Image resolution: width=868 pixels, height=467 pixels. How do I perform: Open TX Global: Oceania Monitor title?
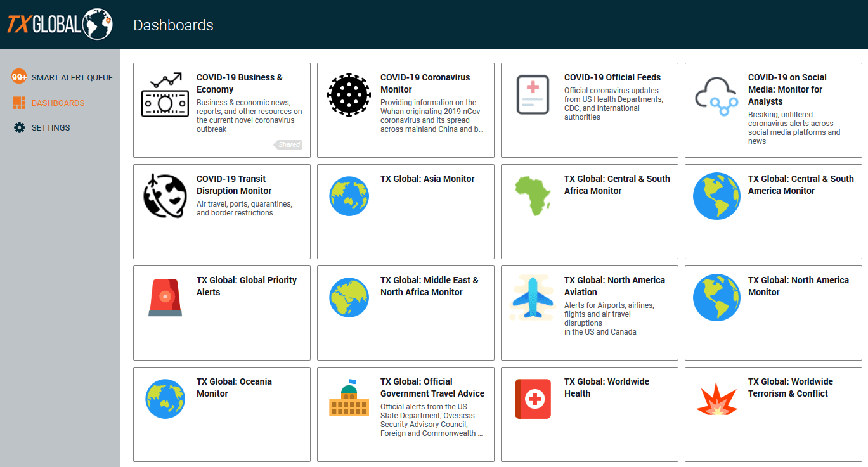[234, 387]
